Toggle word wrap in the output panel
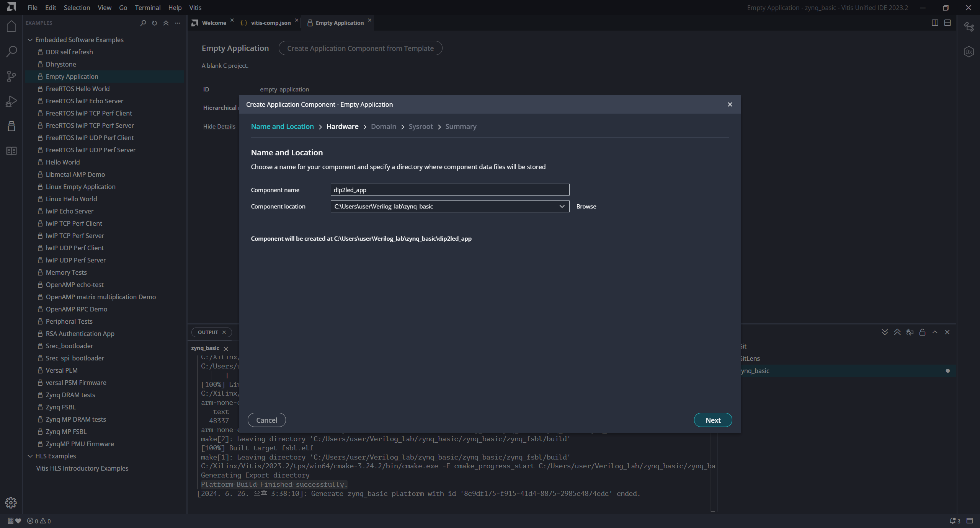The height and width of the screenshot is (528, 980). [x=910, y=332]
